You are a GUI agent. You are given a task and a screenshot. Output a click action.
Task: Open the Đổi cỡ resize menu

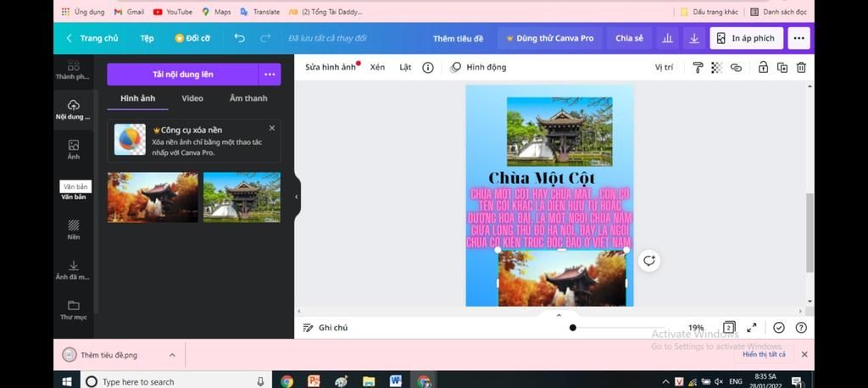[192, 38]
